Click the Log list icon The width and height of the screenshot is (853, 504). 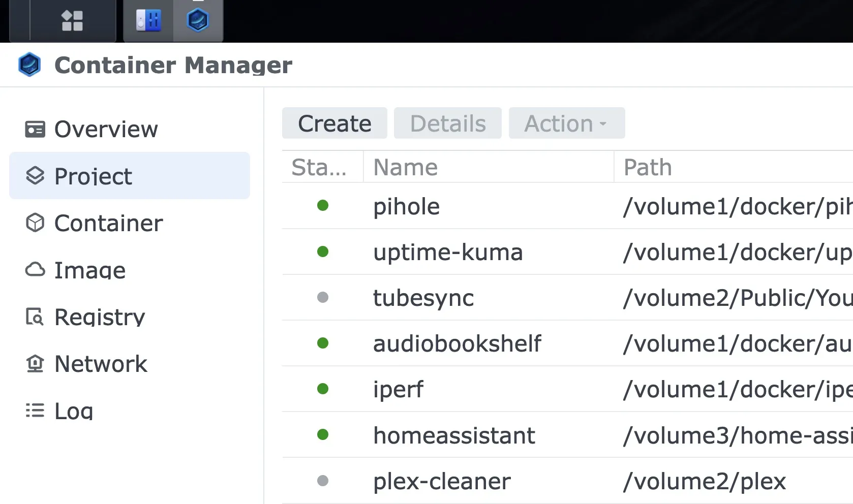pyautogui.click(x=35, y=409)
